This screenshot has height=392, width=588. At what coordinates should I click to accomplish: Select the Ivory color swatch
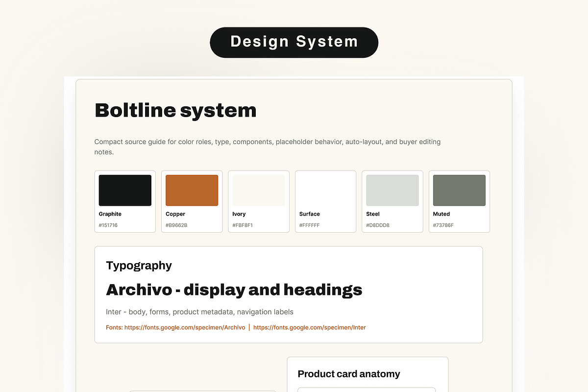click(x=259, y=190)
